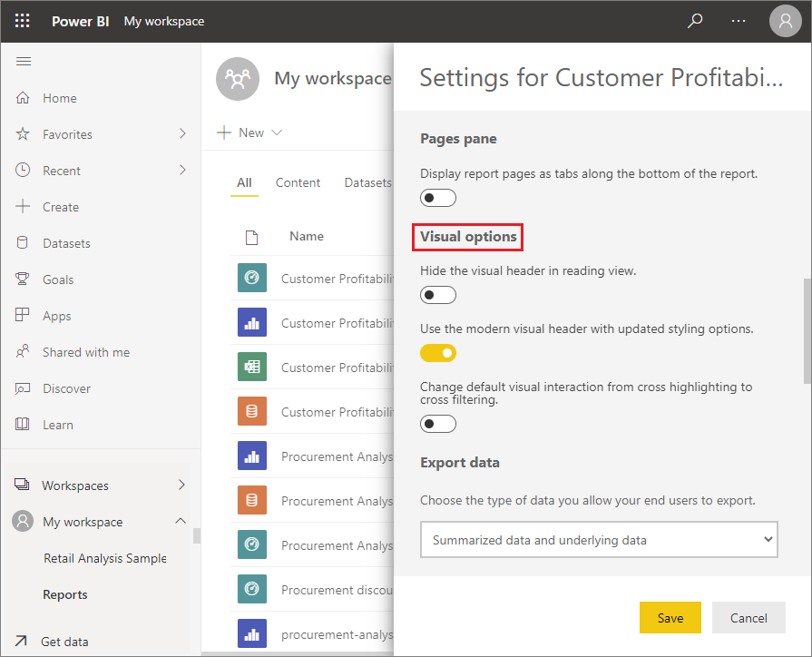Click the dashboard icon for Procurement discount row
Screen dimensions: 812x657
(252, 589)
